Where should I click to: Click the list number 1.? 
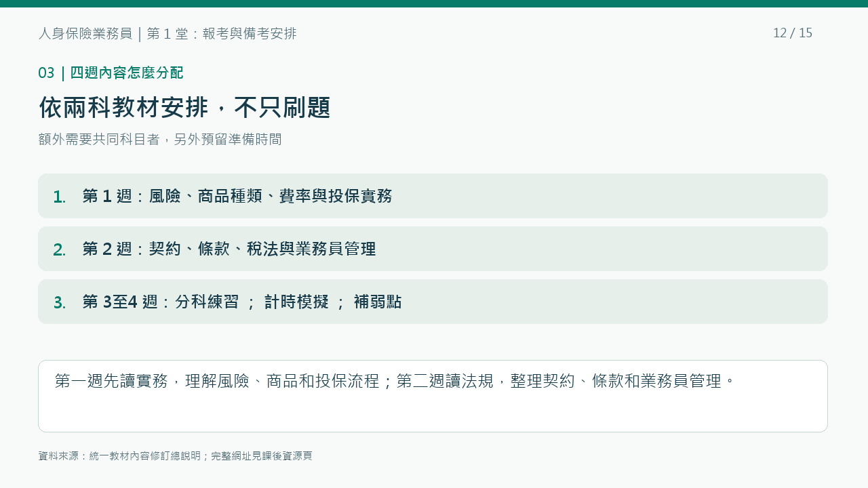coord(60,197)
